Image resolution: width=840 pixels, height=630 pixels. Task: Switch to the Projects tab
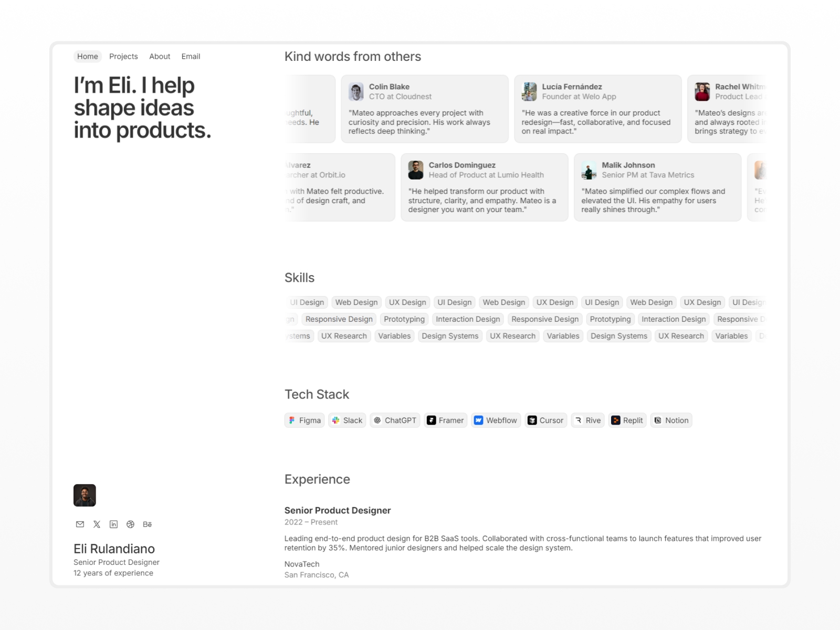click(x=123, y=56)
